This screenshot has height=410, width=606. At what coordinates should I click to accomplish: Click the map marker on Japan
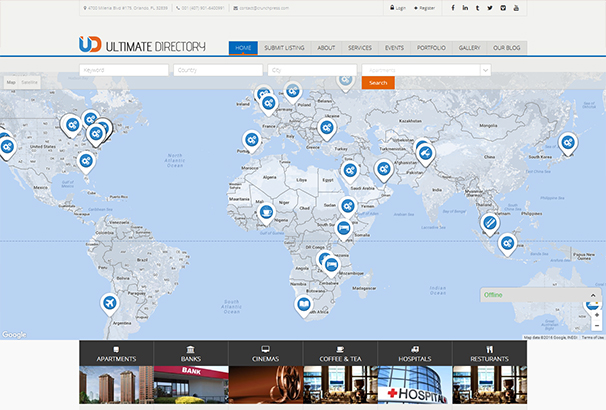[x=568, y=144]
